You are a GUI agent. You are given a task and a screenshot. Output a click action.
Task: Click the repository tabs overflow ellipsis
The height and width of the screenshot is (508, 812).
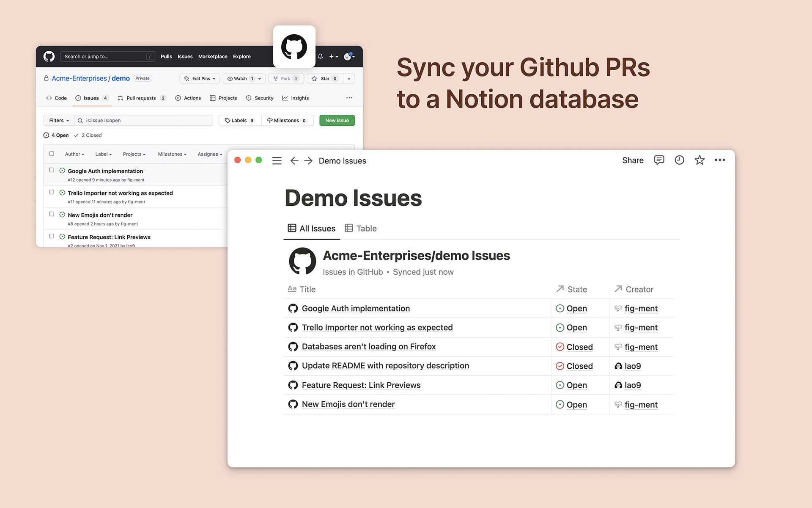pyautogui.click(x=349, y=98)
